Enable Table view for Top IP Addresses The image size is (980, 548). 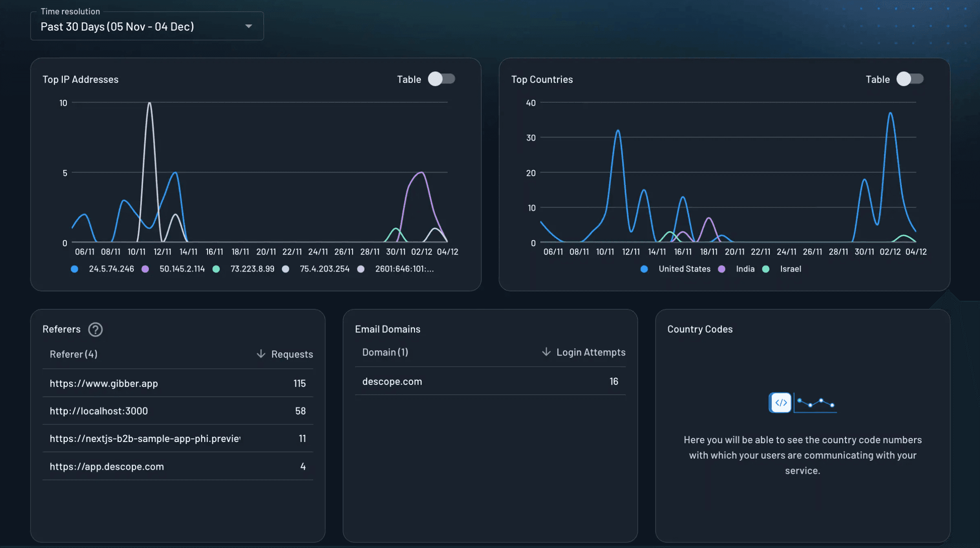click(442, 79)
